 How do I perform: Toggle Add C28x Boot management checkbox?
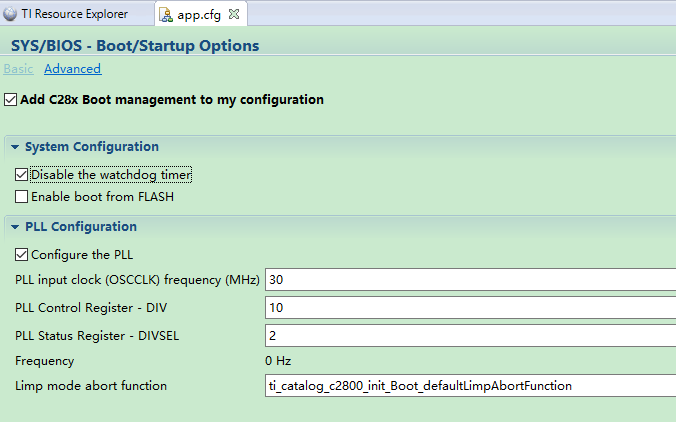[11, 100]
